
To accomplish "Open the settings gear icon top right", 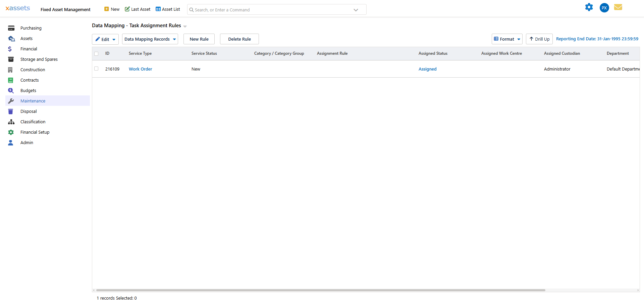I will tap(589, 7).
